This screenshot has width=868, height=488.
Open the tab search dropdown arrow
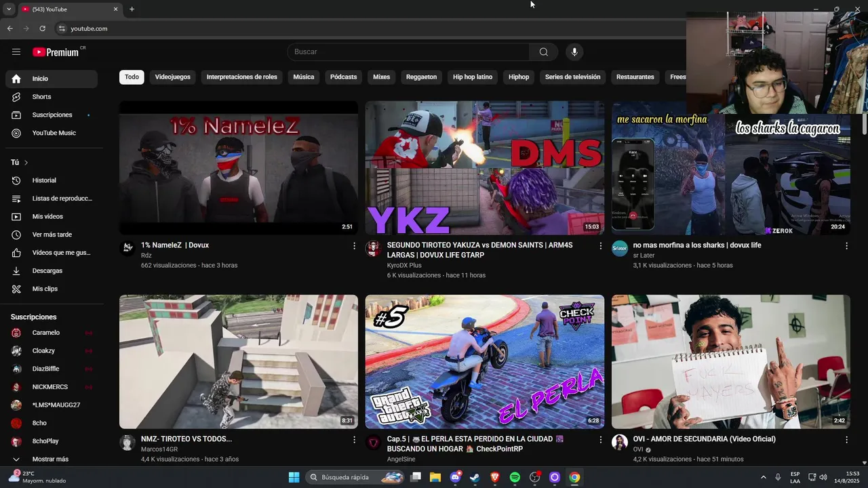[x=9, y=9]
